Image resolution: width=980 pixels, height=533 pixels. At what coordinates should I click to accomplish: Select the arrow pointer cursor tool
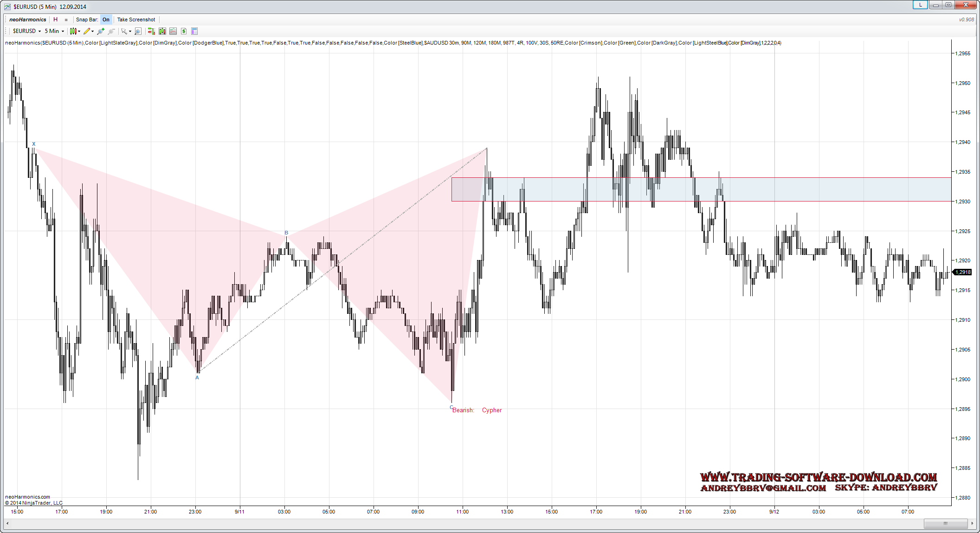(x=124, y=31)
